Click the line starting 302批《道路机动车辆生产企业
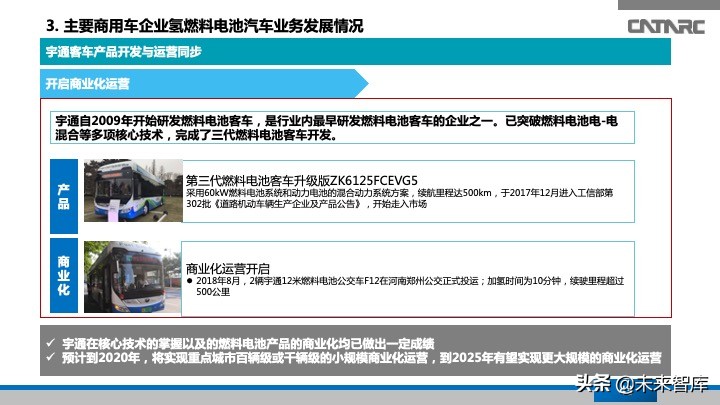This screenshot has height=405, width=720. (306, 204)
